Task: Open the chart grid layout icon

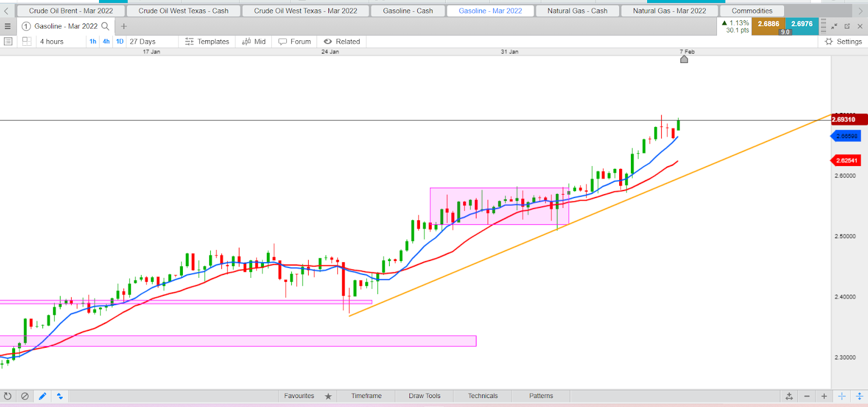Action: pos(26,41)
